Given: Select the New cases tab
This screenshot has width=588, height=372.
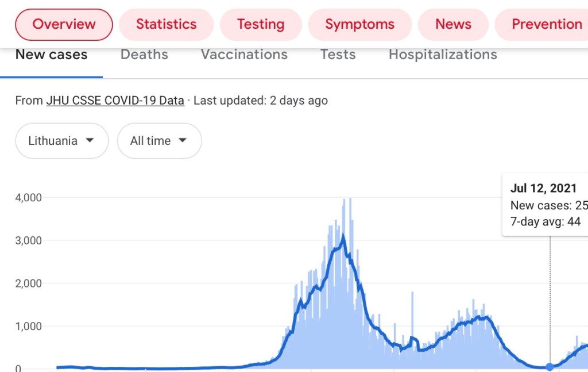Looking at the screenshot, I should pyautogui.click(x=51, y=55).
